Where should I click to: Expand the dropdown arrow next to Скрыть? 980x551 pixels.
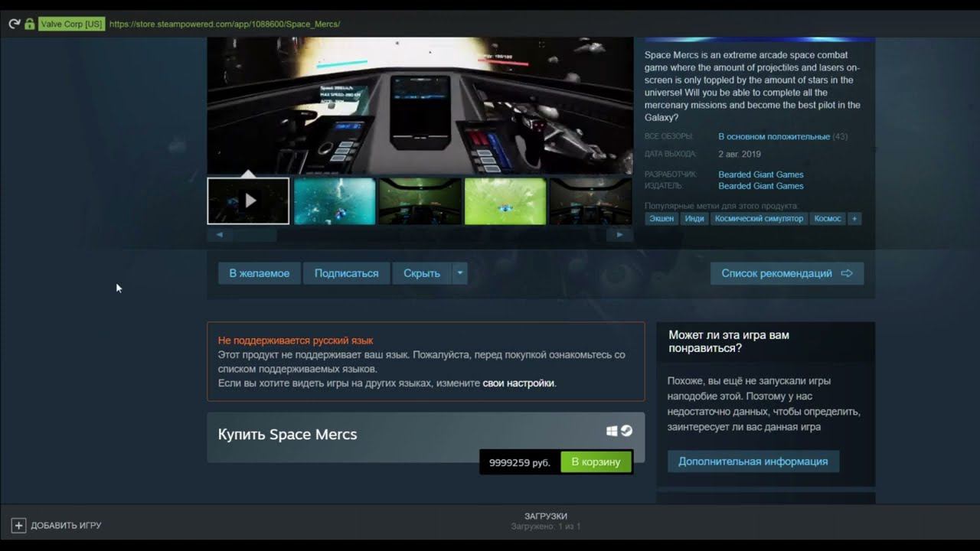[459, 273]
